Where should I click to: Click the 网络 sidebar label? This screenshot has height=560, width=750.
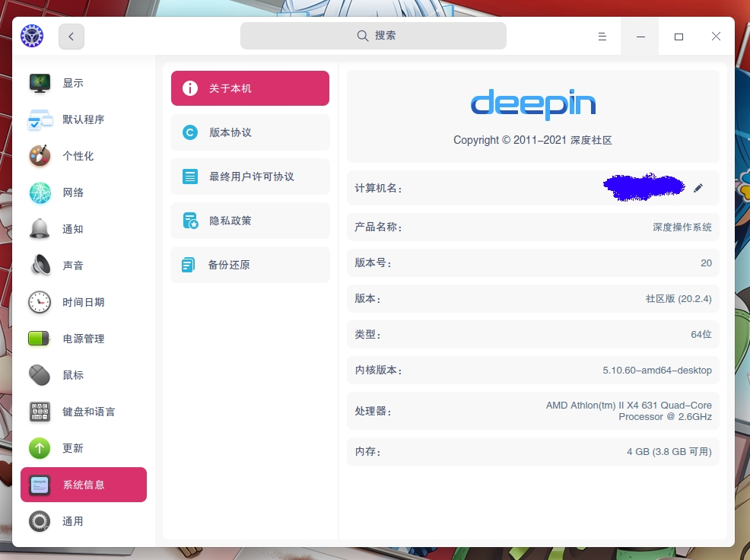pos(73,192)
